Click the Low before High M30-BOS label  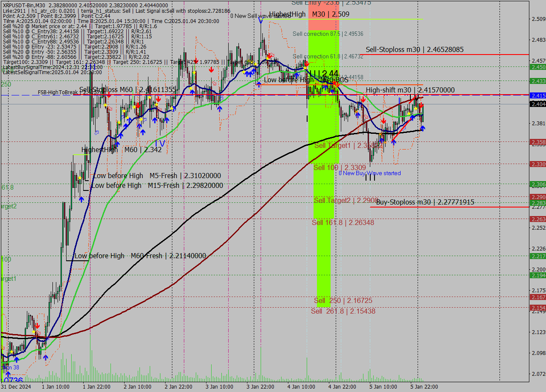coord(306,80)
